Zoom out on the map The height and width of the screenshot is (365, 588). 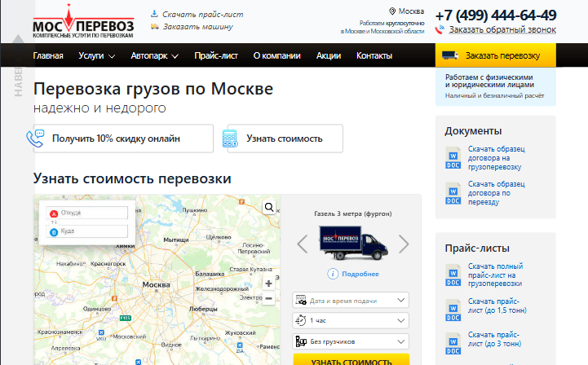pos(269,298)
